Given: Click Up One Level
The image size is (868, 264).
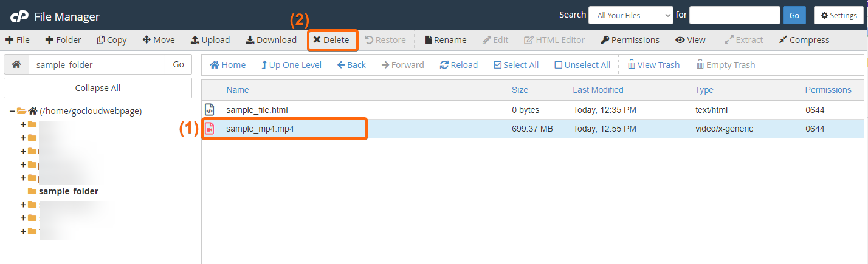Looking at the screenshot, I should (x=291, y=65).
